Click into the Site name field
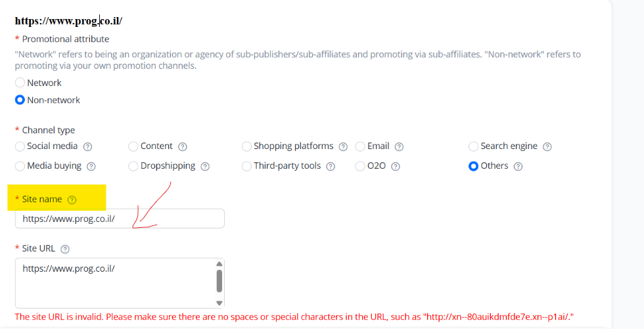The width and height of the screenshot is (644, 329). click(x=120, y=219)
